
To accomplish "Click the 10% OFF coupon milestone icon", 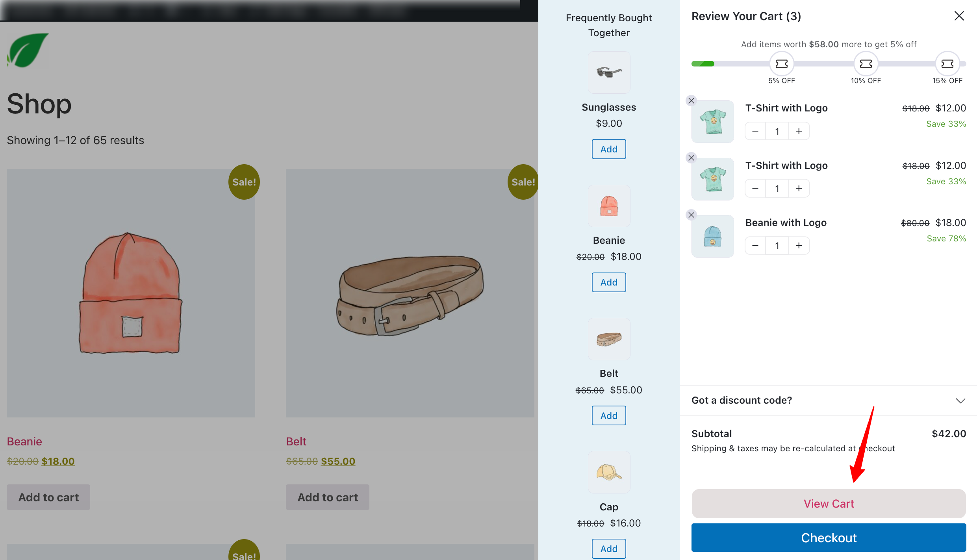I will click(x=866, y=63).
